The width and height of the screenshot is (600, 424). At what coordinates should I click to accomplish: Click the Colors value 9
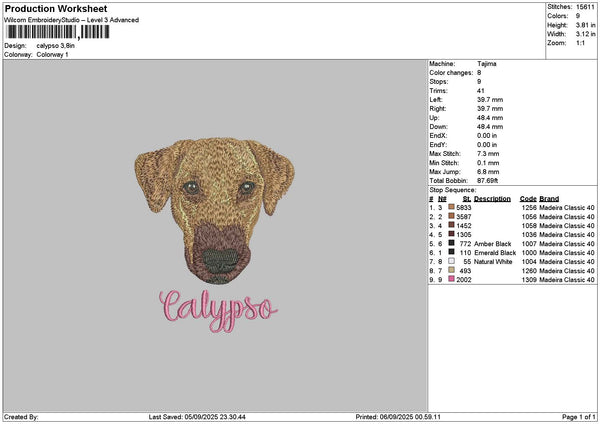tap(578, 16)
